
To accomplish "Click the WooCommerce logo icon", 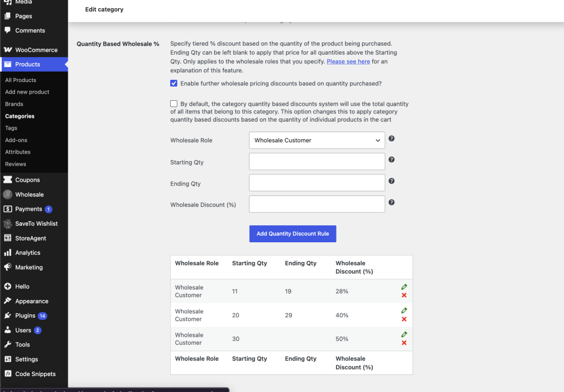I will [8, 50].
